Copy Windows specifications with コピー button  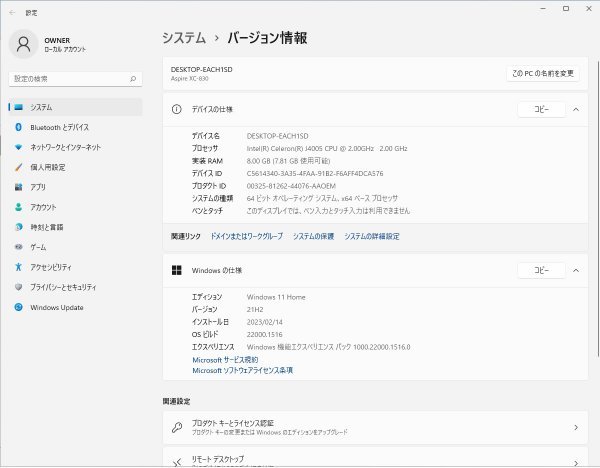(541, 271)
